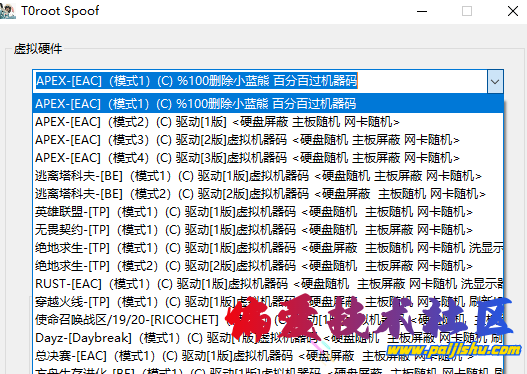
Task: Select 使命召唤战区/19/20-[RICOCHET] option
Action: pos(268,320)
